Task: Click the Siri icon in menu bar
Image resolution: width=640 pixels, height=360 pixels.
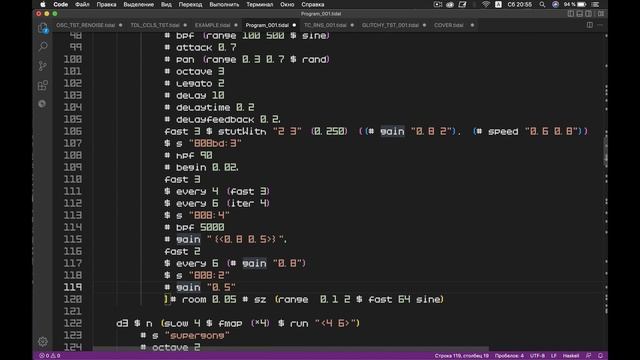Action: click(x=555, y=4)
